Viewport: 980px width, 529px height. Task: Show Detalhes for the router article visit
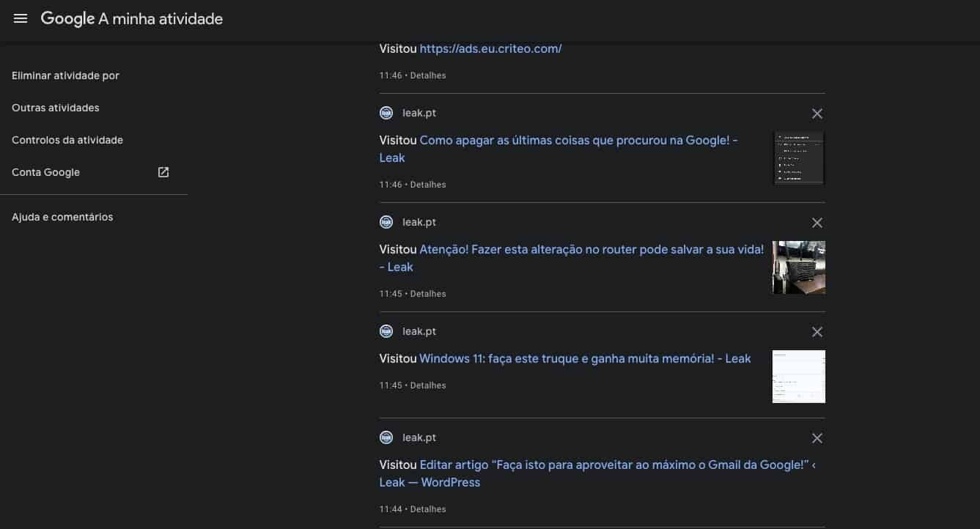428,294
